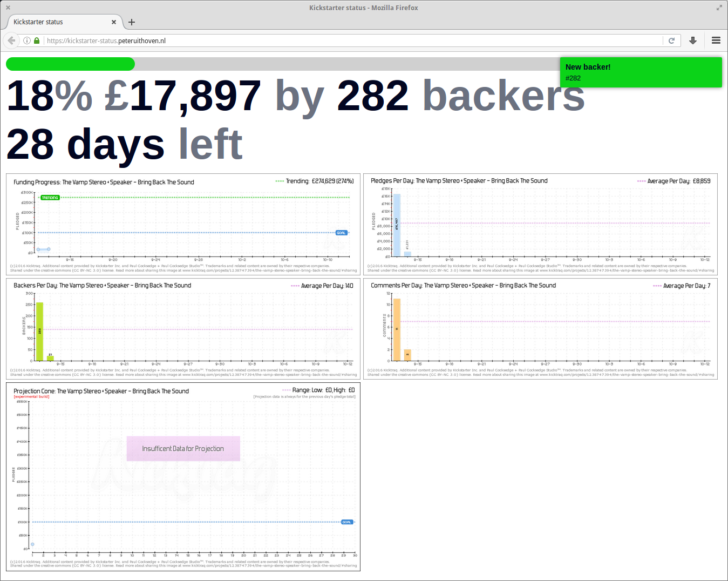The height and width of the screenshot is (581, 728).
Task: Click the data point in Projection Cone chart
Action: click(x=32, y=544)
